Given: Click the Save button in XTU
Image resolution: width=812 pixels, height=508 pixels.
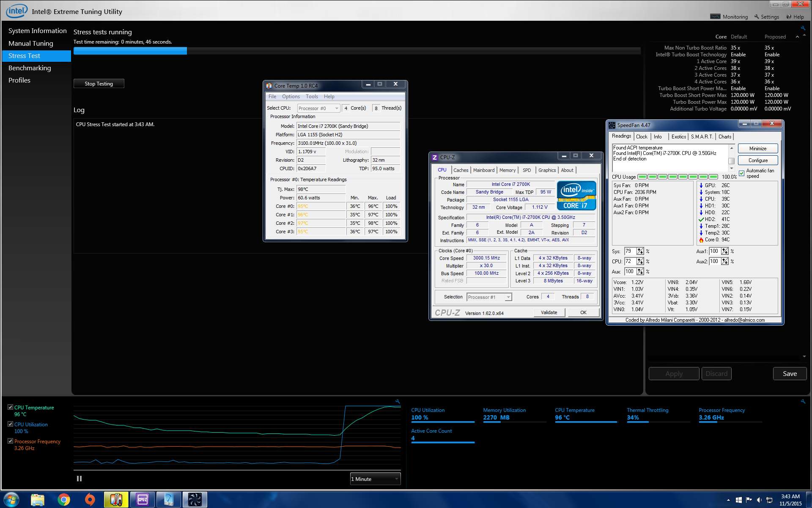Looking at the screenshot, I should [790, 374].
